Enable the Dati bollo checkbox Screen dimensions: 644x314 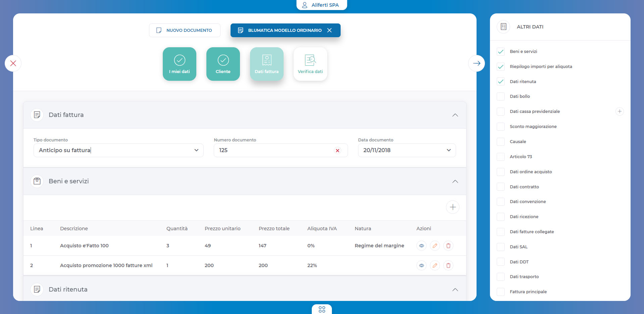point(501,97)
